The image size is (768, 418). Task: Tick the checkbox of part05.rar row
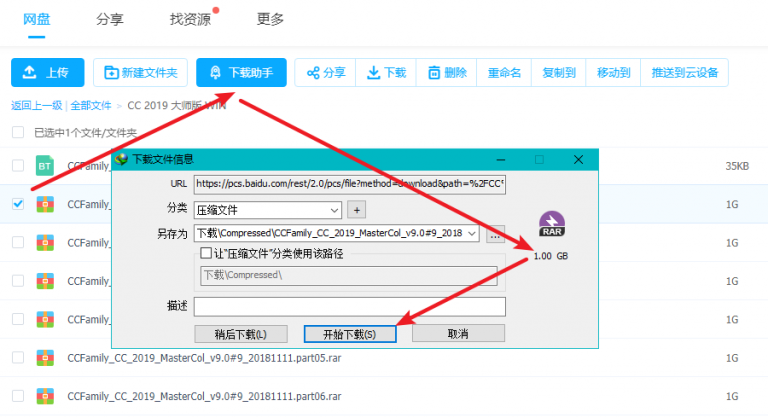[x=18, y=358]
